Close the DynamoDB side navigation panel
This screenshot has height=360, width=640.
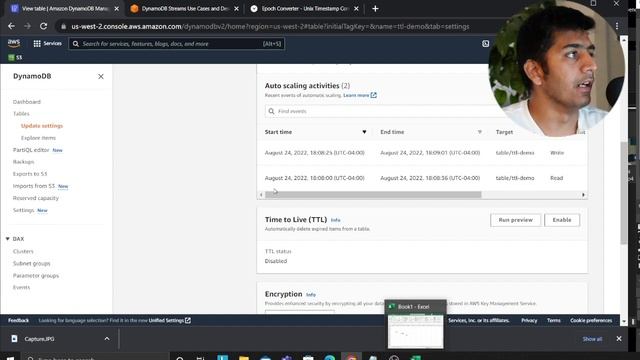[x=101, y=76]
